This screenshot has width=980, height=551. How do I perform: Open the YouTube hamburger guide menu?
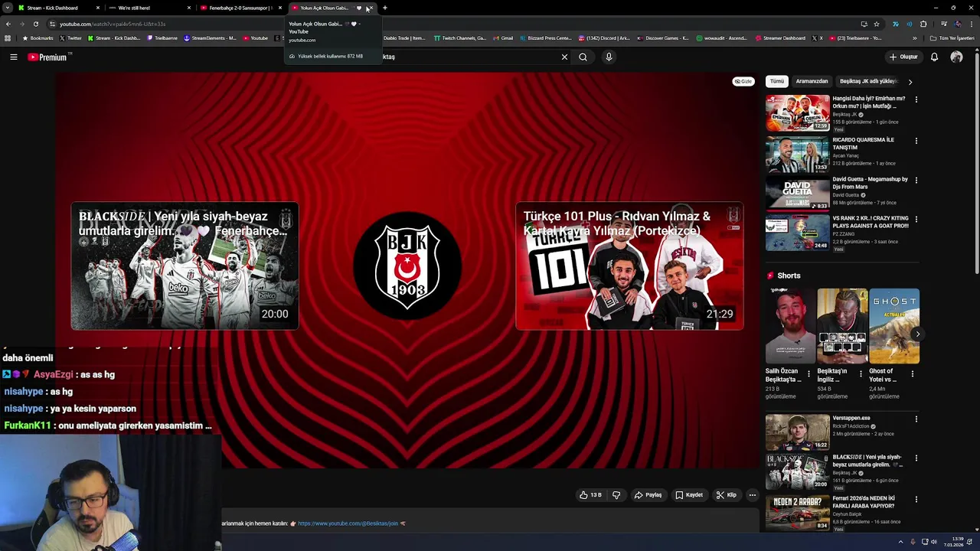pyautogui.click(x=13, y=57)
